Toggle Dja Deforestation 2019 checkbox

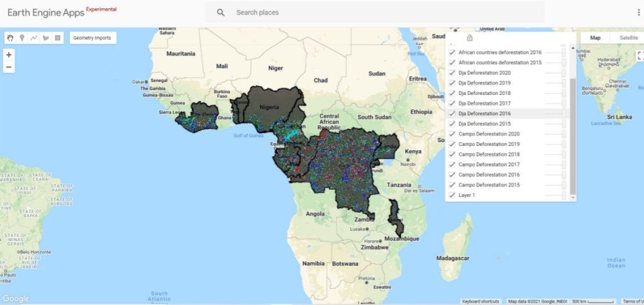coord(452,83)
